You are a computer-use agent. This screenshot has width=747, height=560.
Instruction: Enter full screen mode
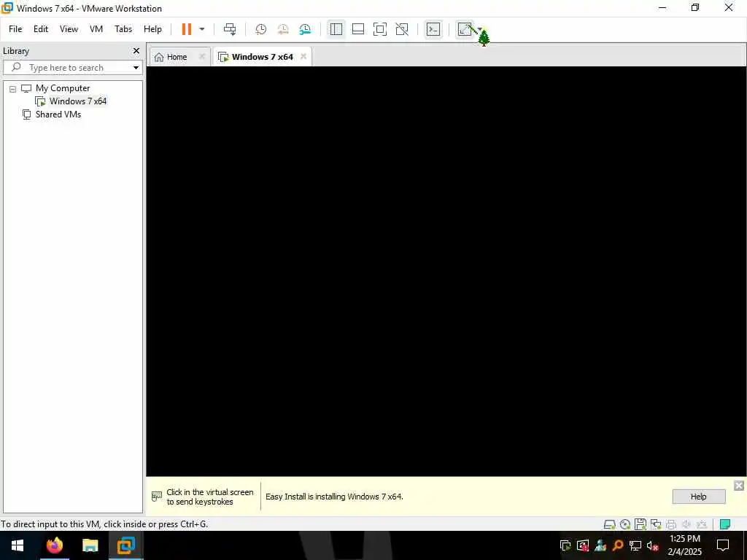379,29
